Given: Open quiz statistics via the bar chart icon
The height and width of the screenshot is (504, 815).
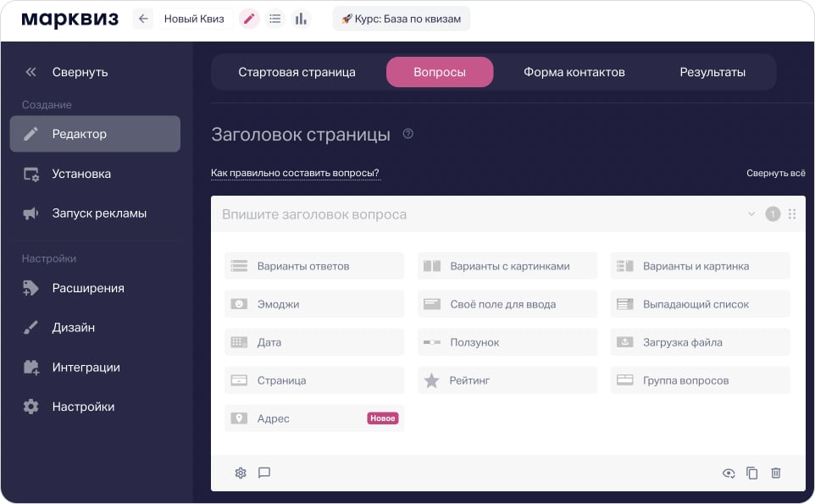Looking at the screenshot, I should (302, 17).
